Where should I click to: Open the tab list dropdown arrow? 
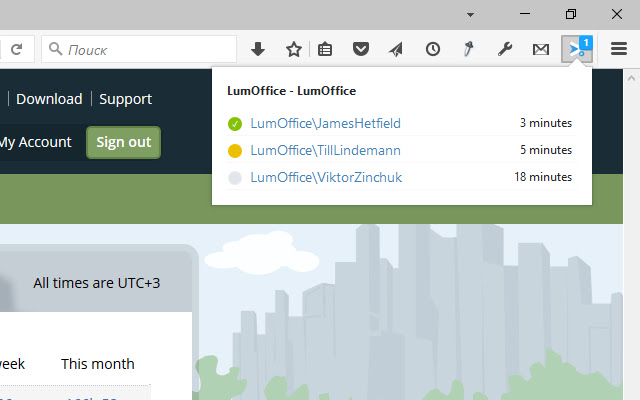(470, 15)
